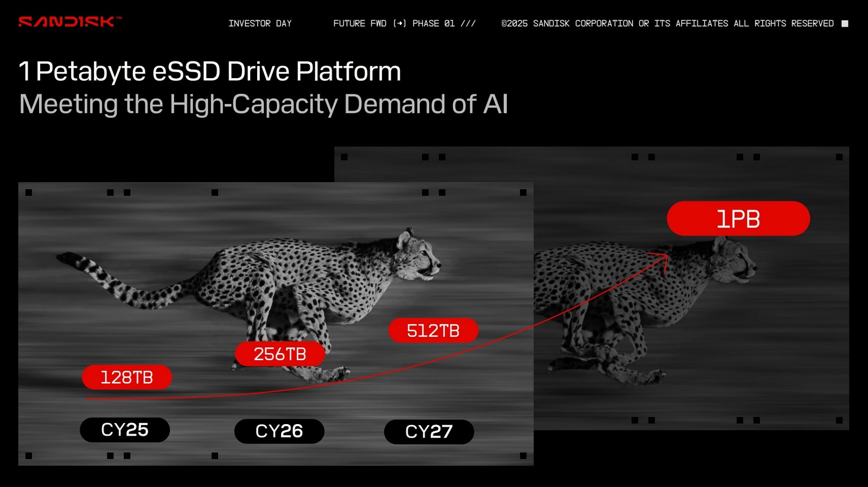868x487 pixels.
Task: Click the CY26 year label
Action: [279, 431]
